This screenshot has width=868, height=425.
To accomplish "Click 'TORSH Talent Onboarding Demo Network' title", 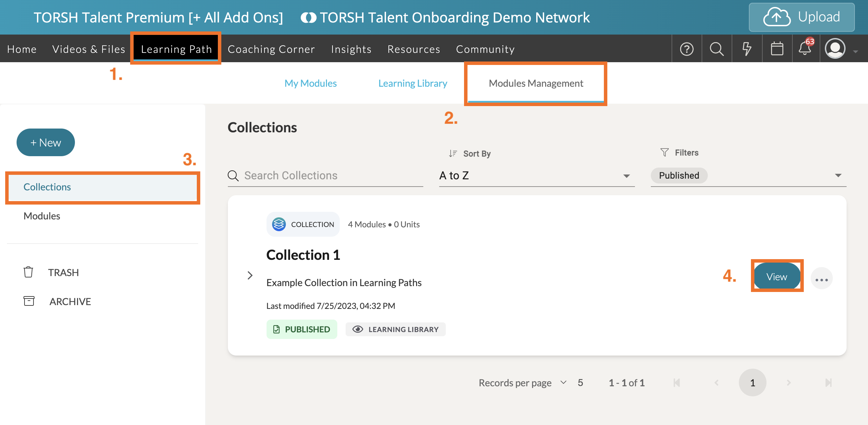I will [x=455, y=18].
